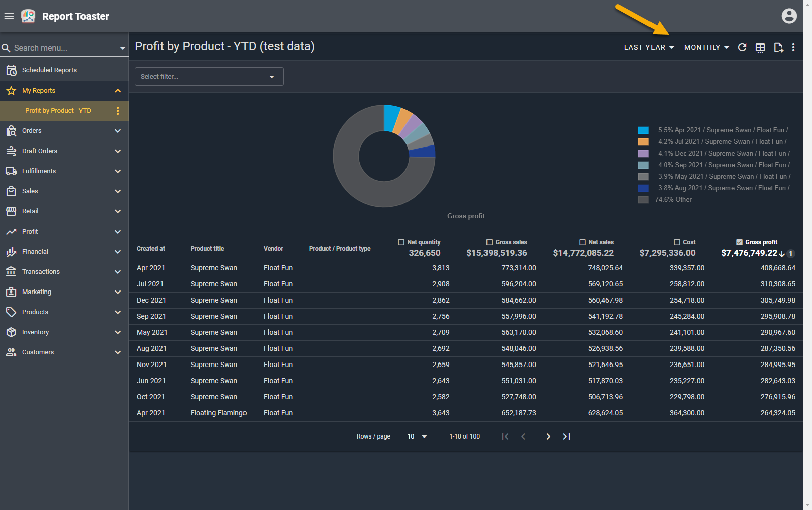Jump to last page of results

tap(566, 436)
